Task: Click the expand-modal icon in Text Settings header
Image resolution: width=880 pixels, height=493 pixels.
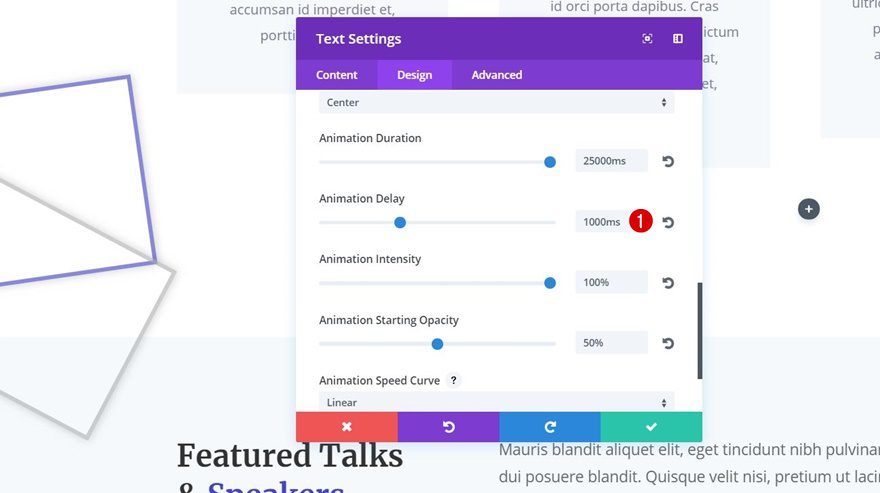Action: pyautogui.click(x=648, y=39)
